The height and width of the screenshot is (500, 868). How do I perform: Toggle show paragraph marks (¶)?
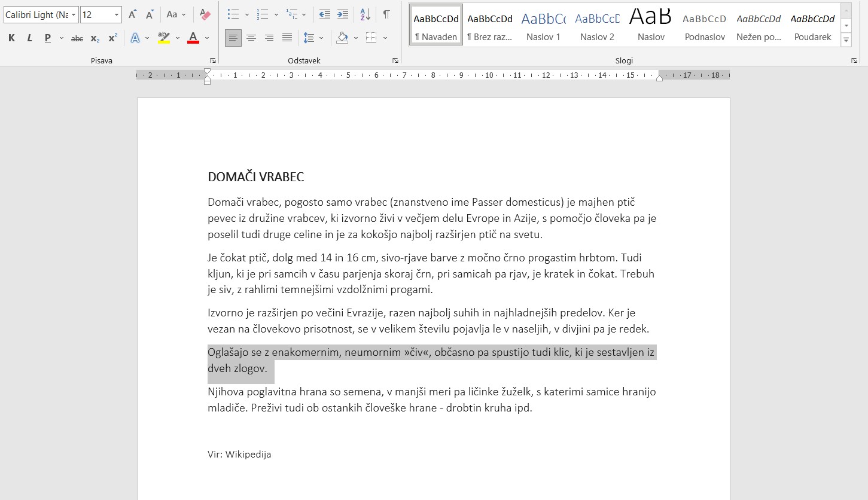[386, 14]
